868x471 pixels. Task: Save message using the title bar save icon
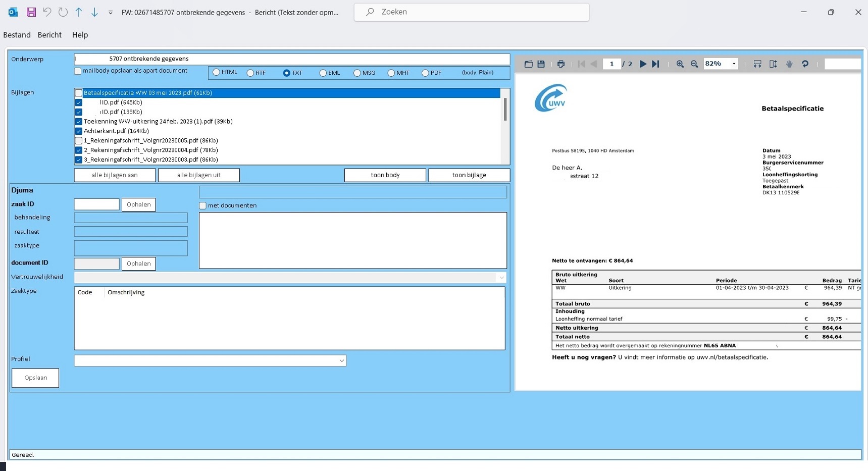point(31,12)
